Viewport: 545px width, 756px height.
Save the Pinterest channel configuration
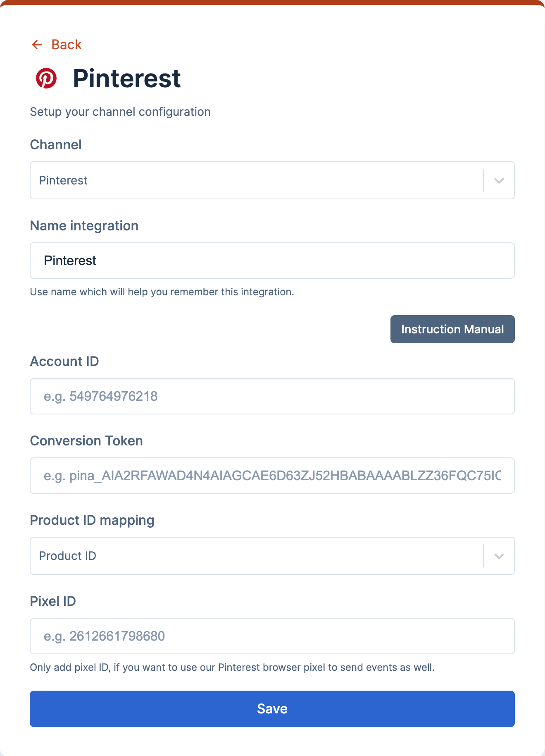(x=272, y=709)
